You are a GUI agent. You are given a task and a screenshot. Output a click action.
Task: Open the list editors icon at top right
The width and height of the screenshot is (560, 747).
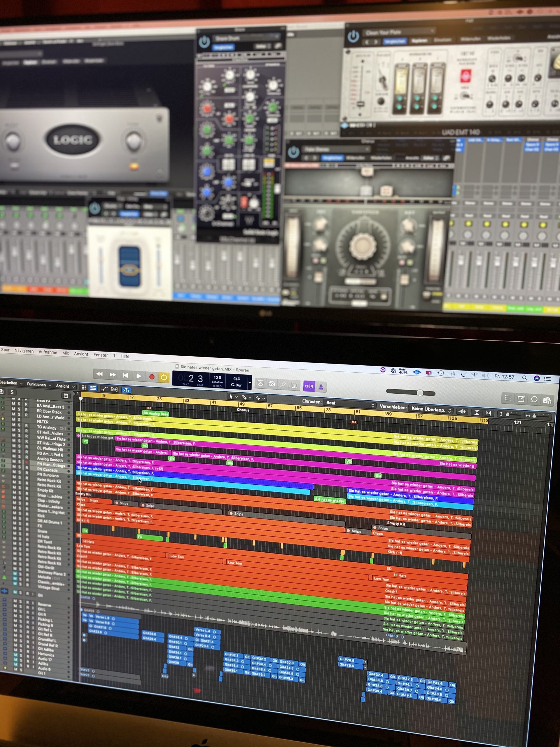508,399
